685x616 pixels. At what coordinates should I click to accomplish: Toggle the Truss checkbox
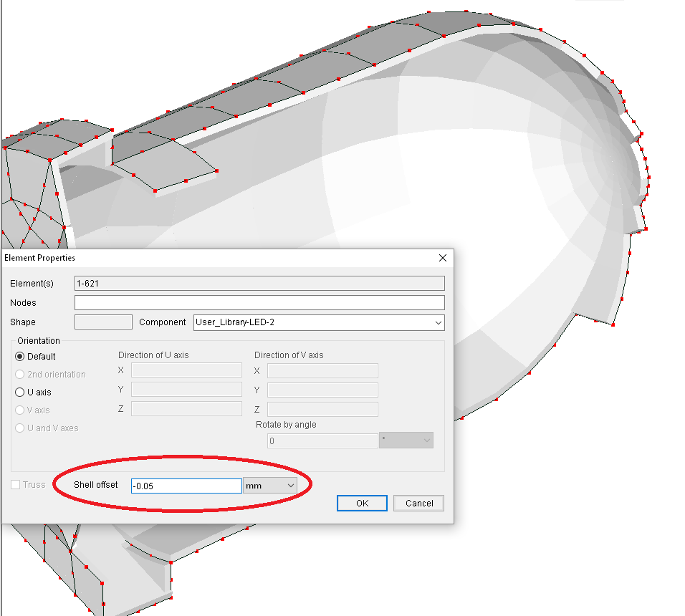point(15,485)
